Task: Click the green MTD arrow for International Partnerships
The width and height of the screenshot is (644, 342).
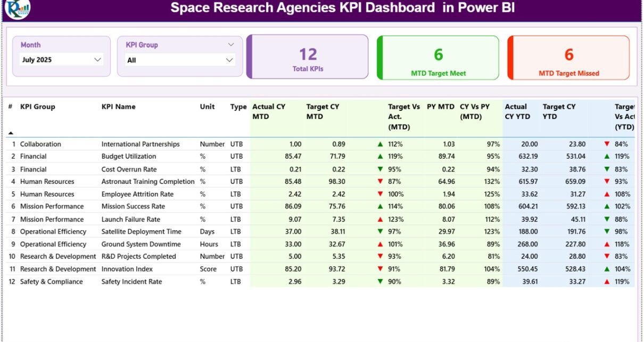Action: pos(380,144)
